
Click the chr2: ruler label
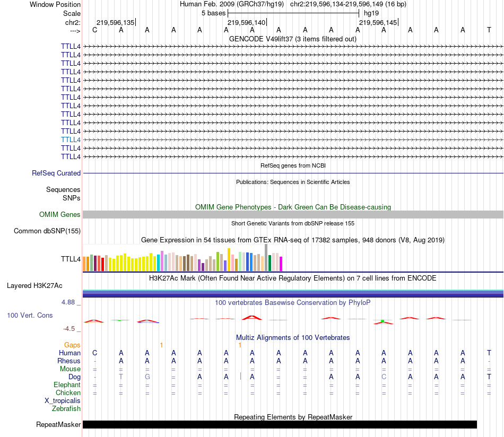tap(73, 22)
